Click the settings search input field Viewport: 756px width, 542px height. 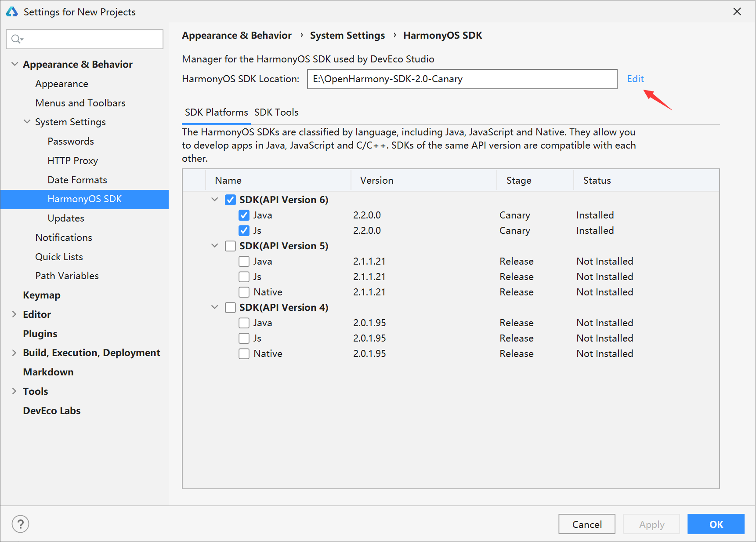pyautogui.click(x=85, y=39)
